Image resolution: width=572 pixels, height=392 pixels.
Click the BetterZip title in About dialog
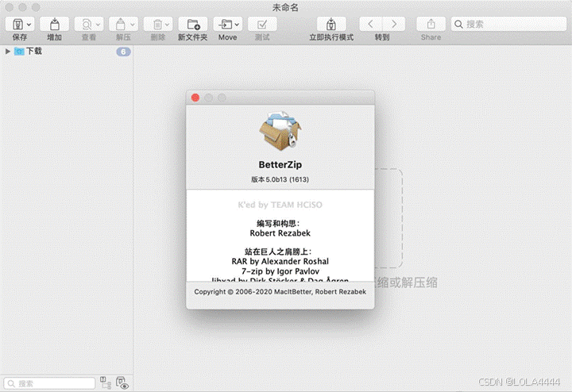coord(280,165)
